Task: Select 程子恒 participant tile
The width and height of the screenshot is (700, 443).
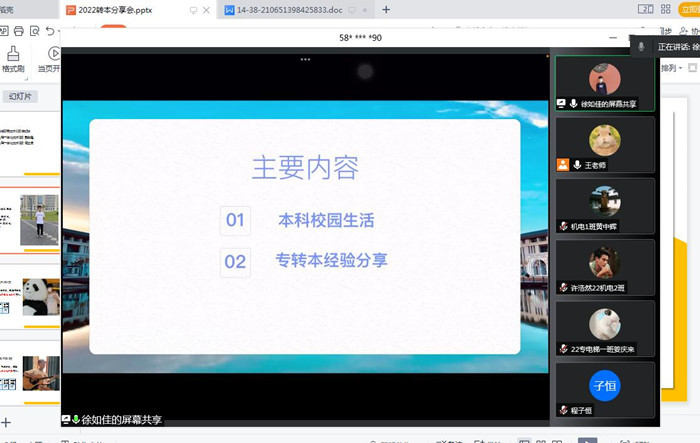Action: click(605, 390)
